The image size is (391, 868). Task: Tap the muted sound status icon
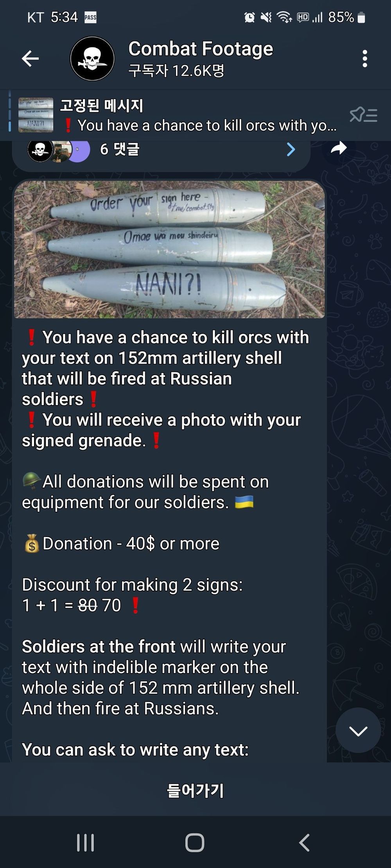266,17
